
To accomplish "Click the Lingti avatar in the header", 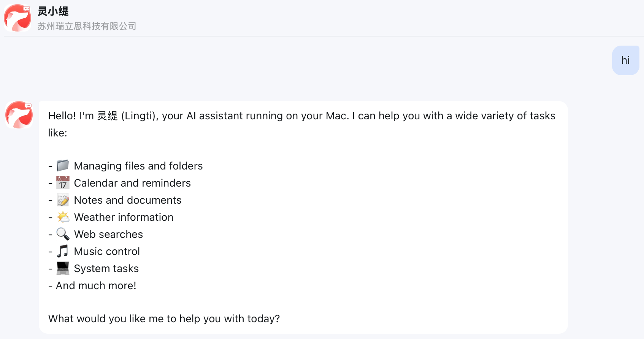I will pyautogui.click(x=17, y=18).
